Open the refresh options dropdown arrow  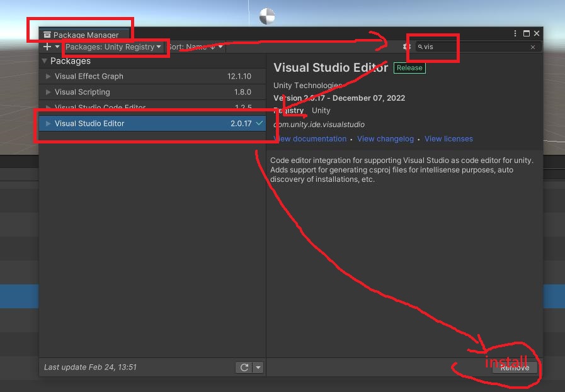click(x=258, y=367)
